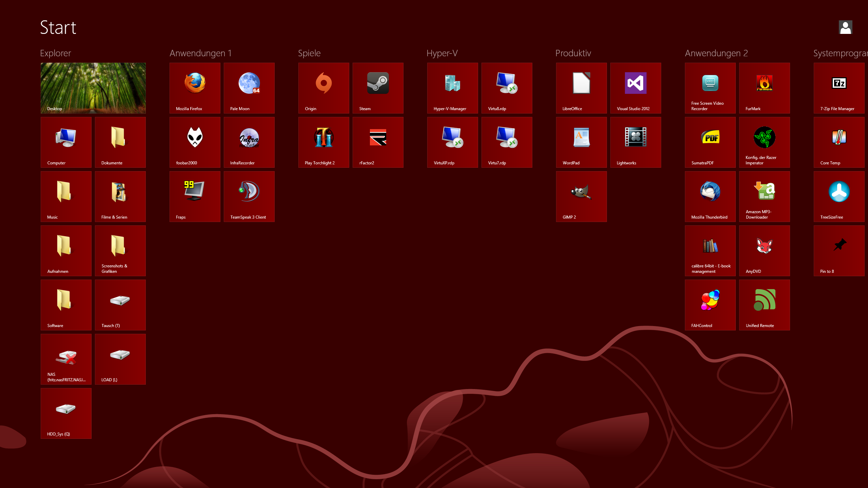Launch InfraRecorder tile
Screen dimensions: 868x488
click(249, 142)
